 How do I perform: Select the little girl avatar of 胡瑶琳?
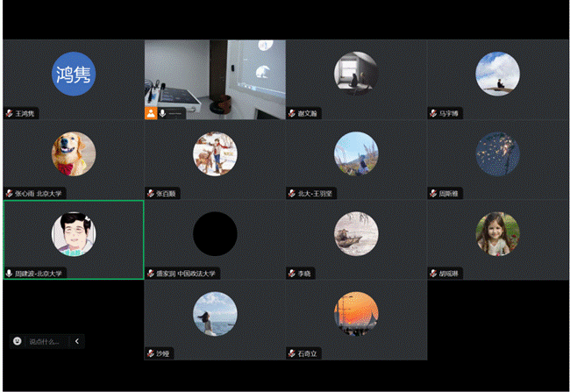coord(497,233)
